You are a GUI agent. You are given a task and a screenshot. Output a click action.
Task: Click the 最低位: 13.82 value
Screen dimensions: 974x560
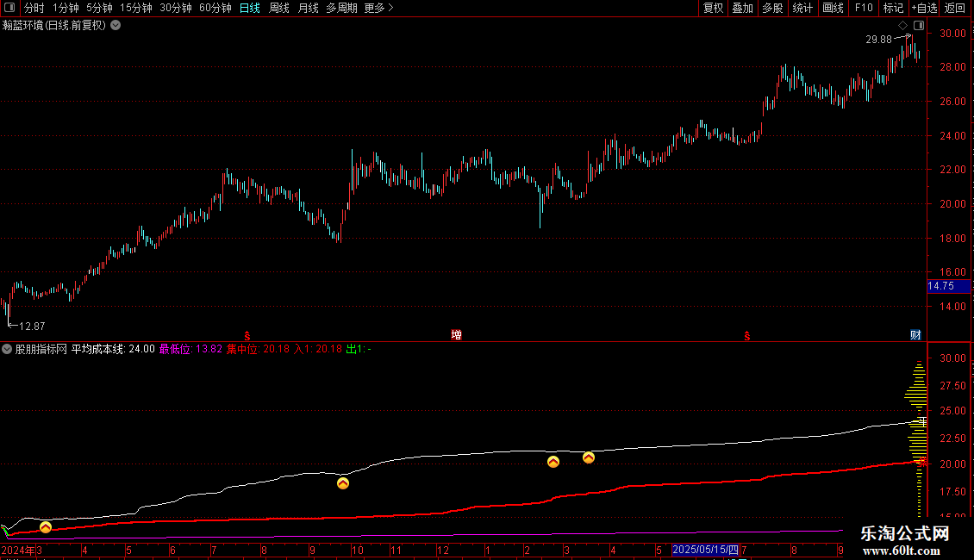pyautogui.click(x=190, y=349)
